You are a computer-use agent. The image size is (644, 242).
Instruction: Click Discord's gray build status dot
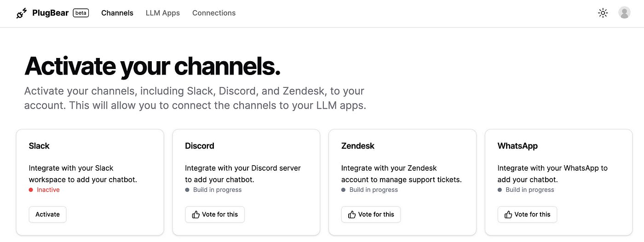(x=187, y=190)
